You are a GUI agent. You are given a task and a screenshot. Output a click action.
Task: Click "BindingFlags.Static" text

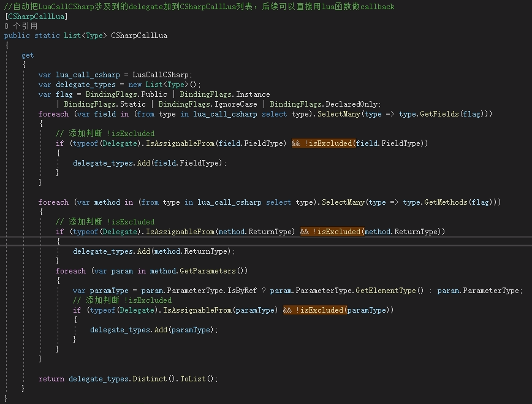[x=104, y=104]
